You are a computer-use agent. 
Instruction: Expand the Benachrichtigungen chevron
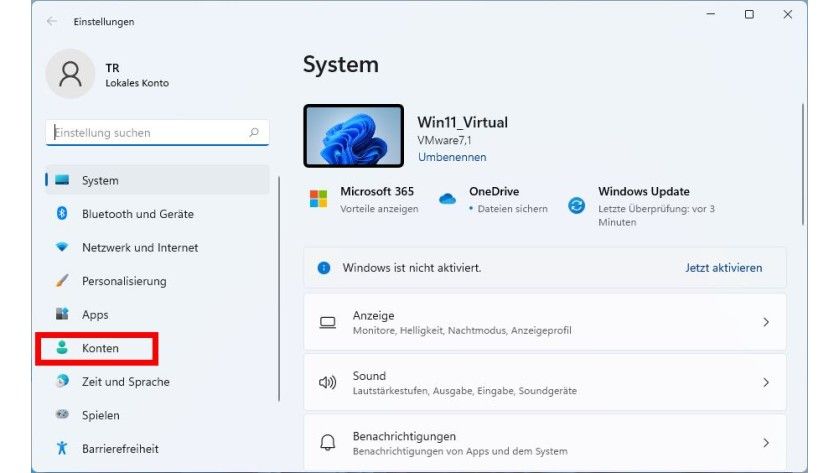[766, 442]
